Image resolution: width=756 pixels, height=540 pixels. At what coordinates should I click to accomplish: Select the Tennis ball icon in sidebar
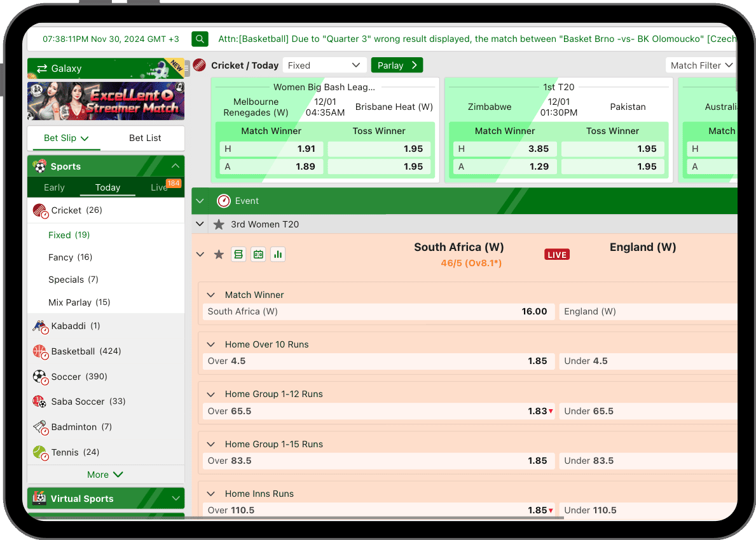tap(40, 452)
